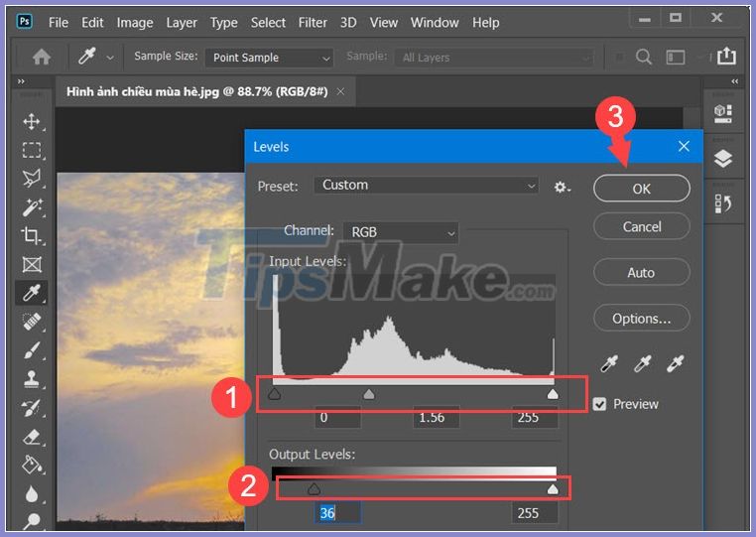Open the Help menu

tap(485, 23)
